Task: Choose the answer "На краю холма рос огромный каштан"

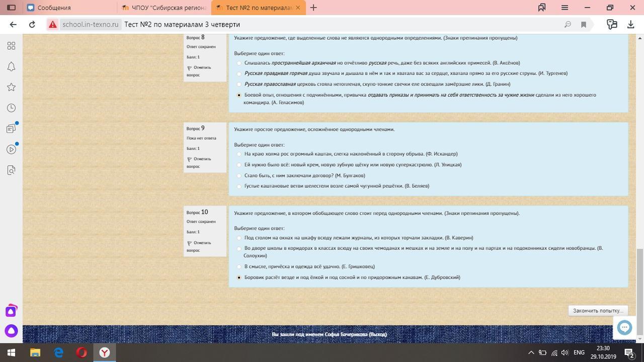Action: (239, 154)
